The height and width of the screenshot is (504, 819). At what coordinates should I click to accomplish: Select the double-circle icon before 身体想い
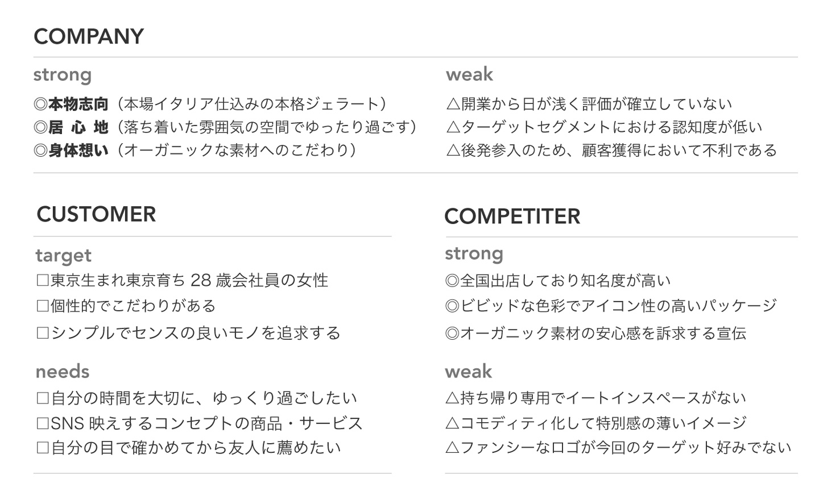point(40,151)
